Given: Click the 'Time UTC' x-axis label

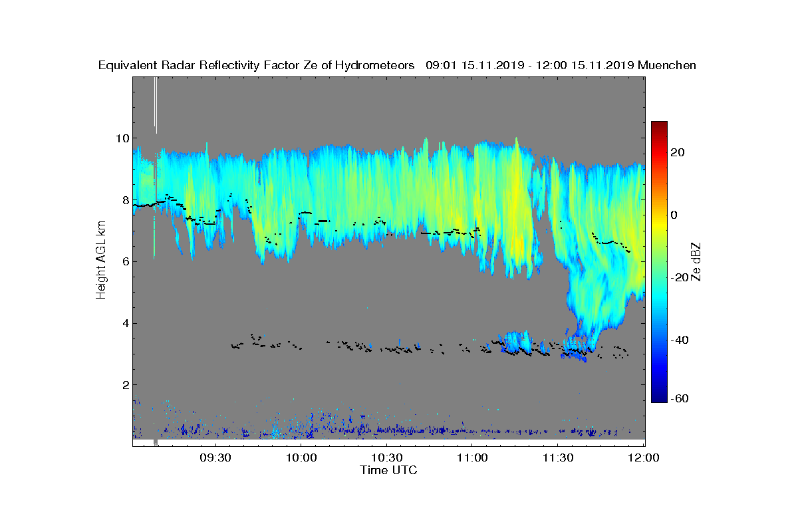Looking at the screenshot, I should coord(389,470).
